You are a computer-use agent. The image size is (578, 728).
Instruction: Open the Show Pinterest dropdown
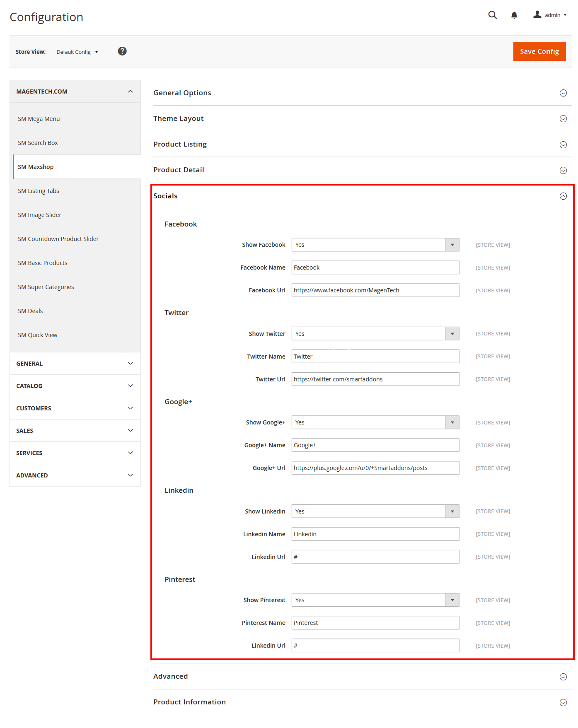[375, 600]
